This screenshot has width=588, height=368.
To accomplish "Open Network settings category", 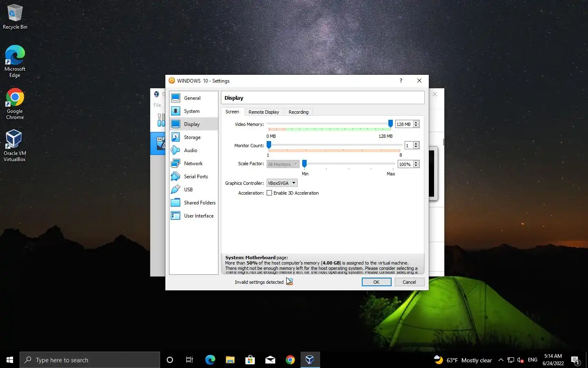I will pyautogui.click(x=194, y=164).
